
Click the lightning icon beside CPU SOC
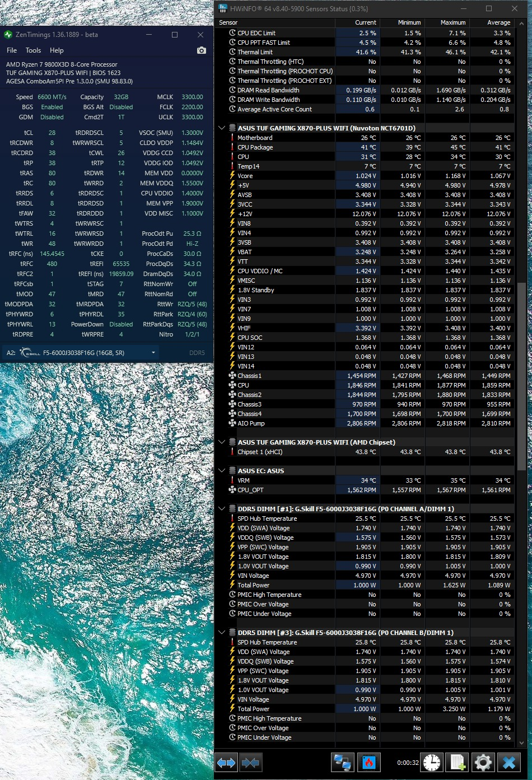point(232,338)
